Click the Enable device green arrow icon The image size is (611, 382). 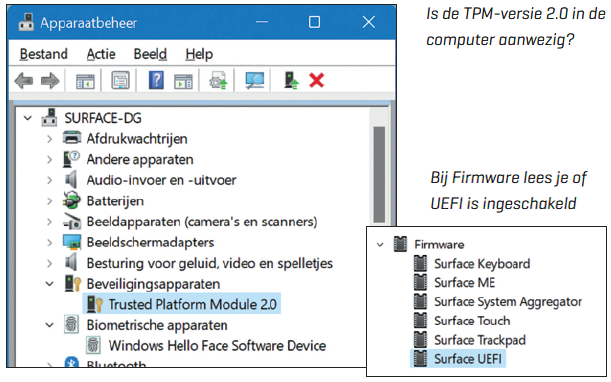click(291, 80)
